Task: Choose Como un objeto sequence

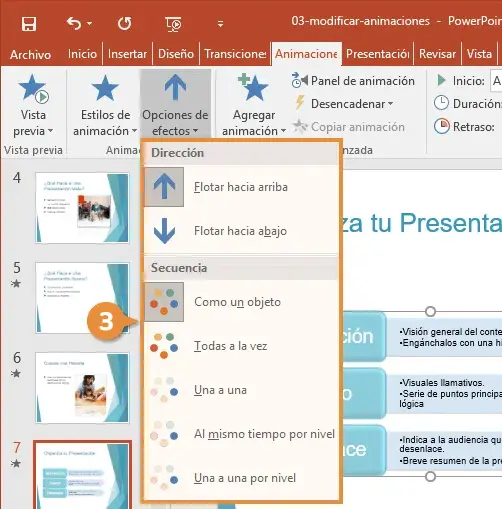Action: point(241,302)
